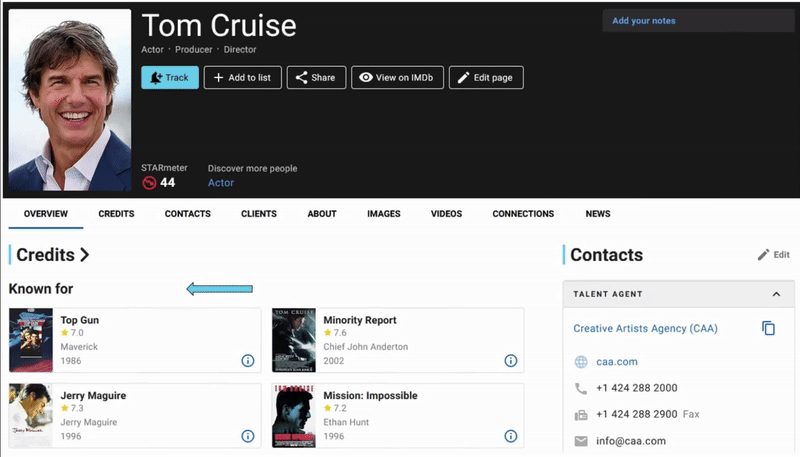Open Edit page button
The width and height of the screenshot is (800, 457).
click(x=486, y=78)
